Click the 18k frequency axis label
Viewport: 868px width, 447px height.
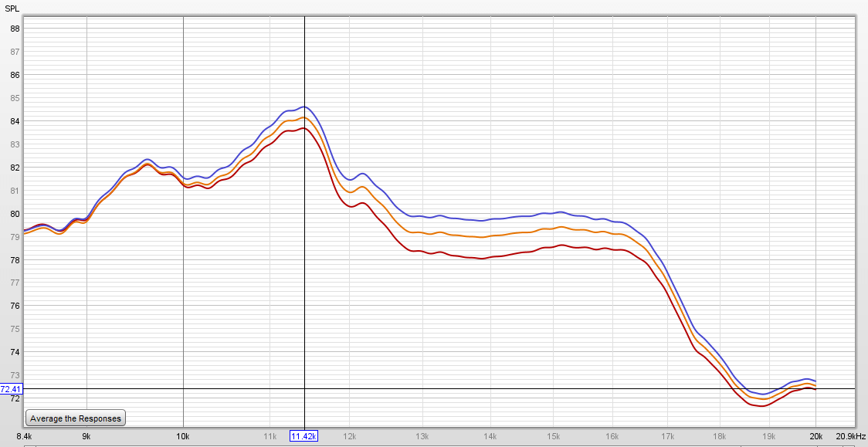point(720,436)
